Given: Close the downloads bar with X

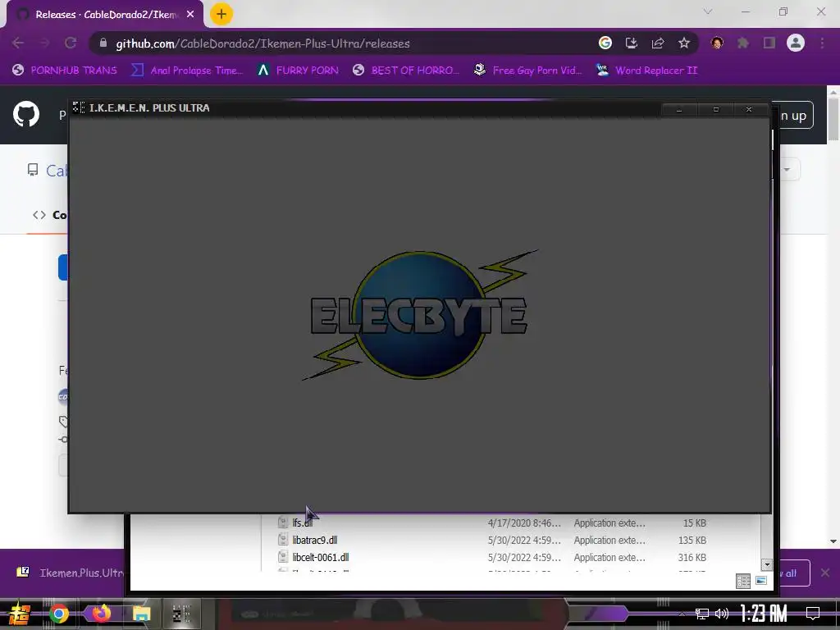Looking at the screenshot, I should pos(825,573).
